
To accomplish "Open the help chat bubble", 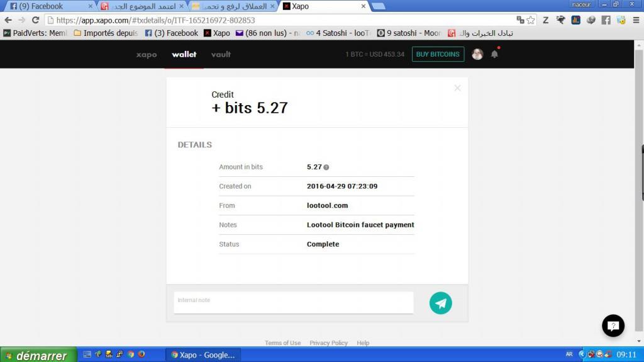I will (613, 326).
